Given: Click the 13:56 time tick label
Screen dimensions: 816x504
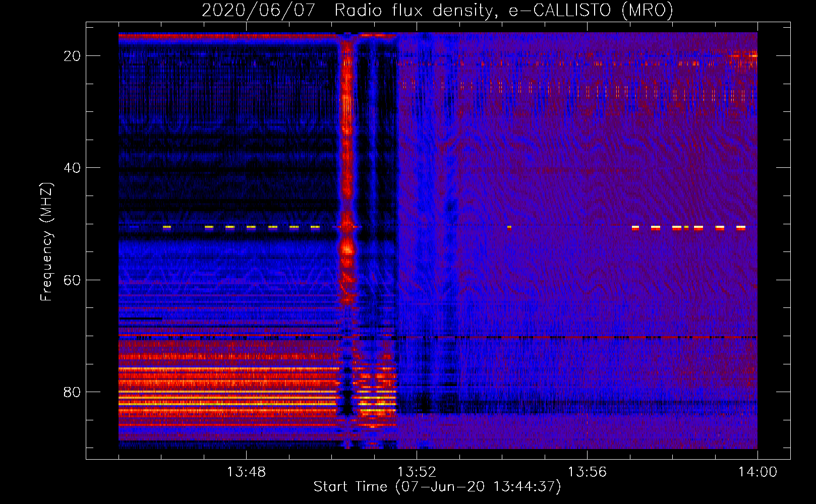Looking at the screenshot, I should 587,472.
